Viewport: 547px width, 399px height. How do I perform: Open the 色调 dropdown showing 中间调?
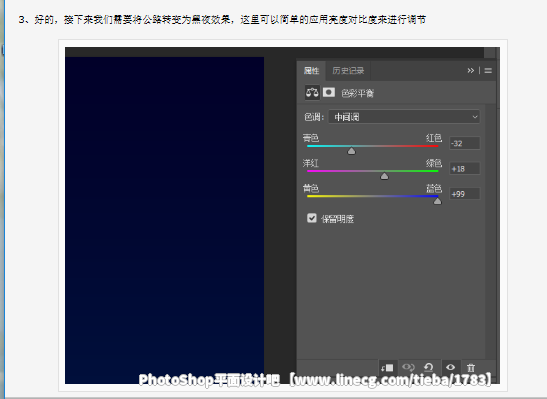[x=404, y=117]
